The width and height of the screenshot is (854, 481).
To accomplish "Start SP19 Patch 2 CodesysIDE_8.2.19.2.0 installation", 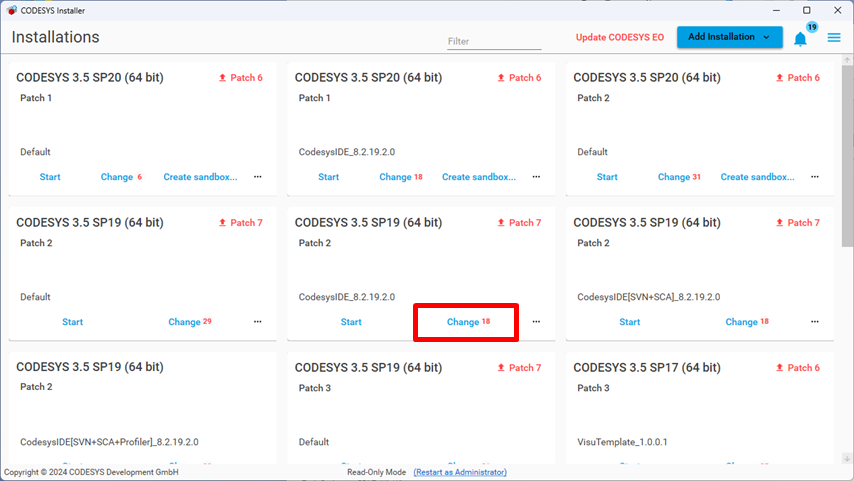I will pyautogui.click(x=351, y=321).
